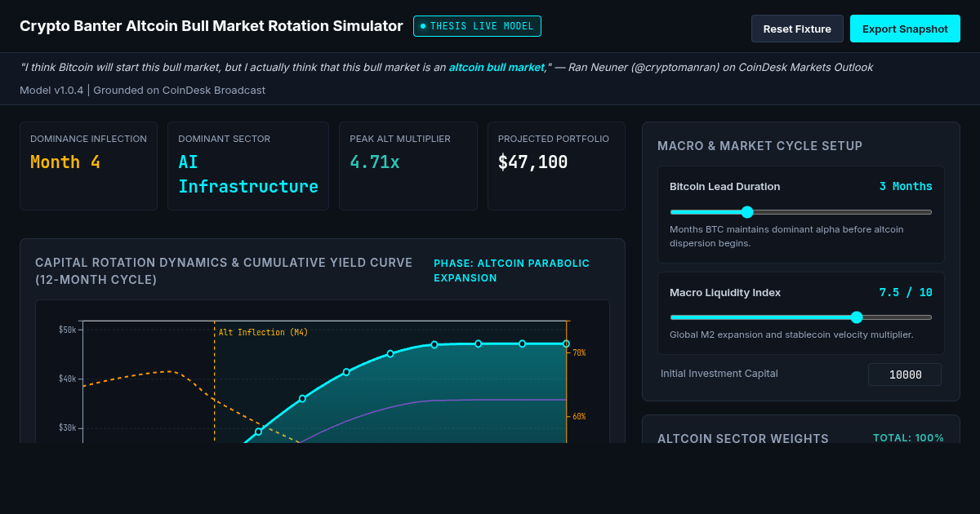Click the 70% right-axis label on chart
Viewport: 980px width, 514px height.
tap(579, 352)
